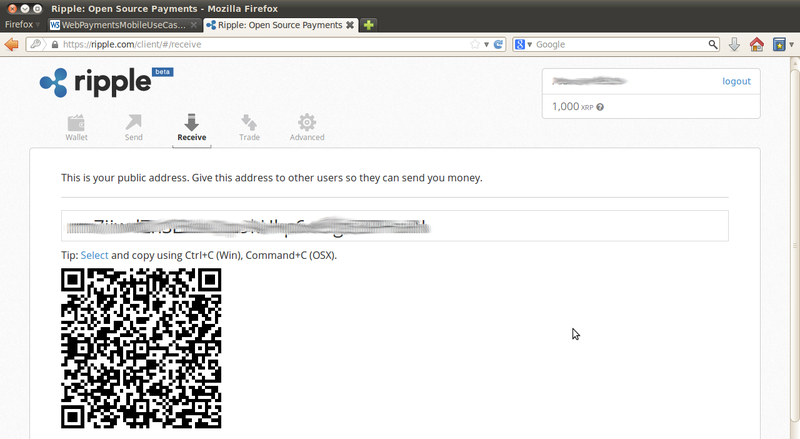Click the scrollbar up arrow
800x439 pixels.
tap(795, 62)
